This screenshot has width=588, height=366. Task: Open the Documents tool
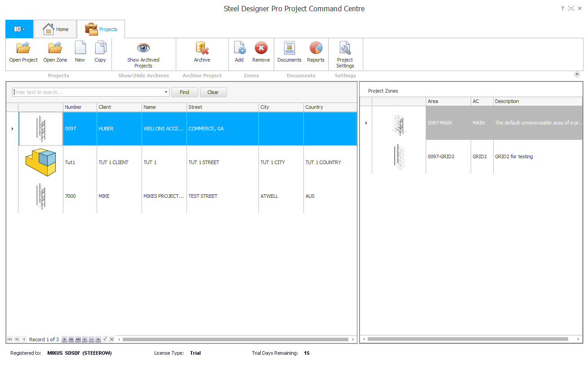[289, 48]
